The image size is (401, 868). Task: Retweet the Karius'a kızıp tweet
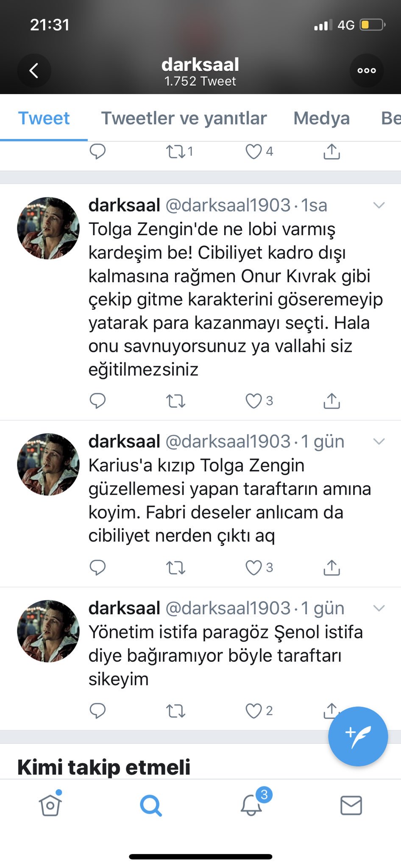[x=175, y=568]
